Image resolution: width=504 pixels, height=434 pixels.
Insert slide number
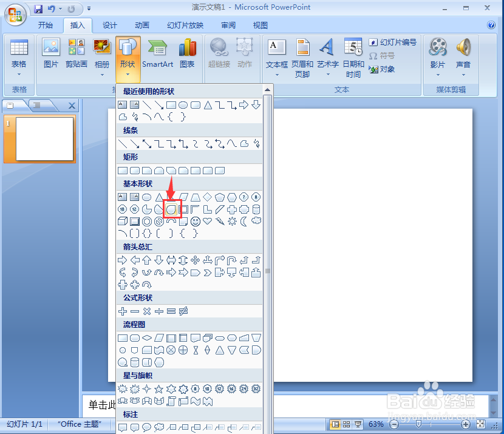(393, 42)
